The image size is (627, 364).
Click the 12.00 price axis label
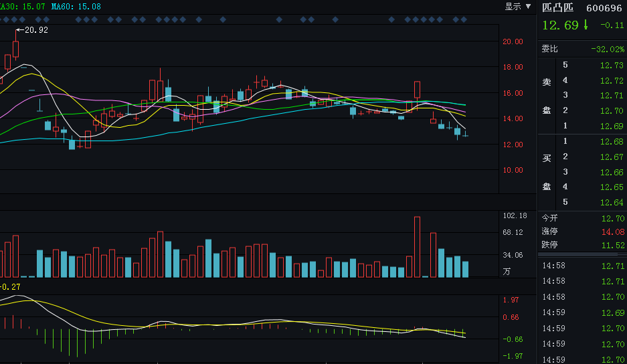pos(513,145)
